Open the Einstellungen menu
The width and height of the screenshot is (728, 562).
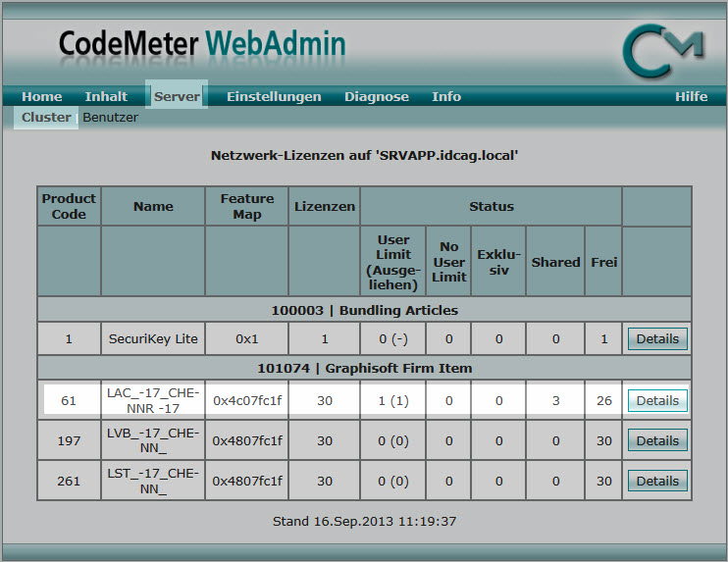pos(274,96)
